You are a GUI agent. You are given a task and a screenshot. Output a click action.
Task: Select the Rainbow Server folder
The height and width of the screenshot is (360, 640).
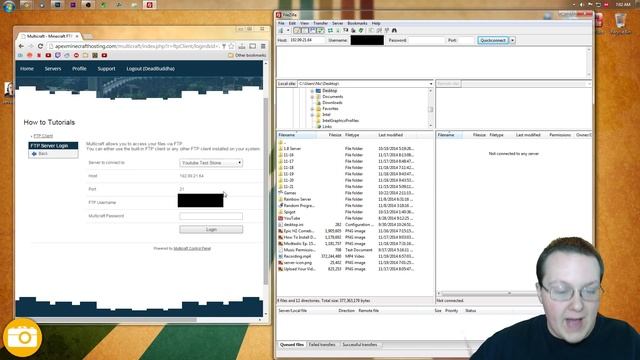click(297, 199)
